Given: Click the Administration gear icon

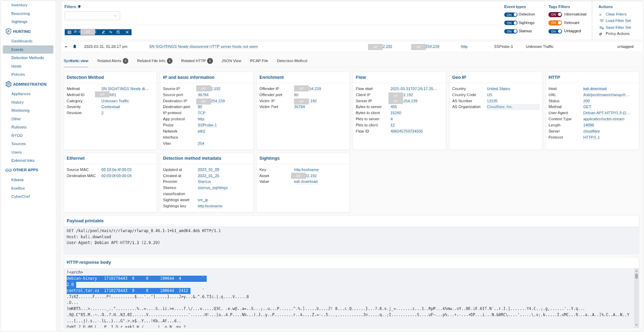Looking at the screenshot, I should pyautogui.click(x=8, y=84).
